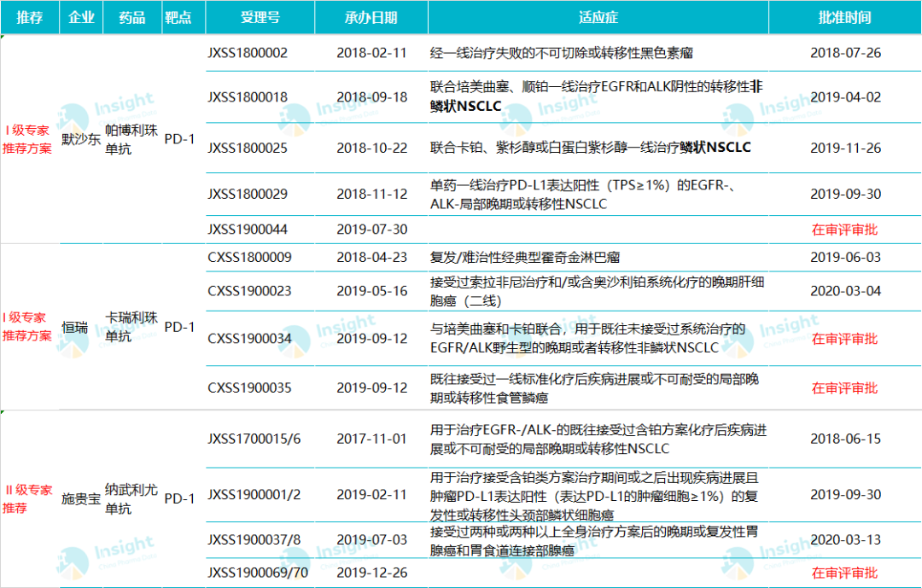
Task: Select acceptance number JXSS1800002
Action: tap(248, 53)
